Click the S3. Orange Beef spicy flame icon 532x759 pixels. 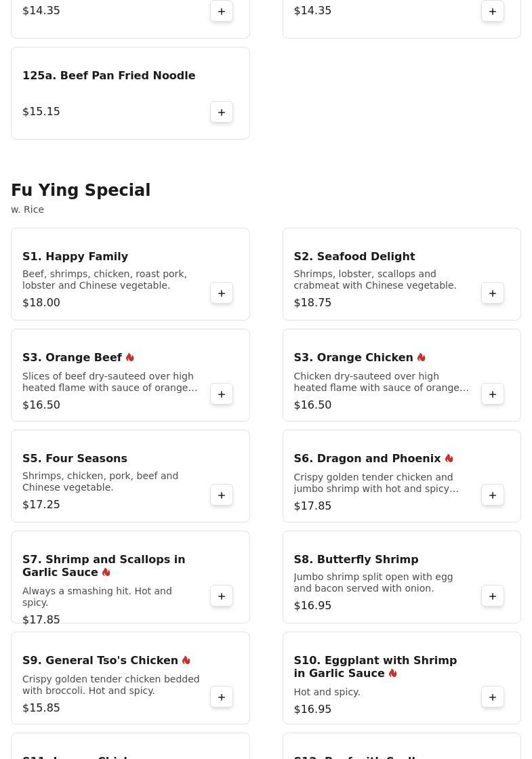(130, 357)
